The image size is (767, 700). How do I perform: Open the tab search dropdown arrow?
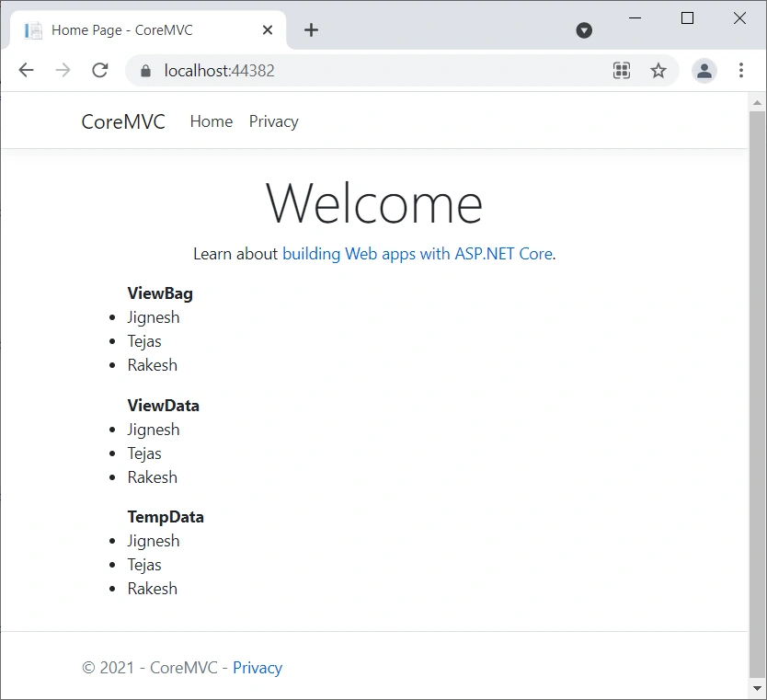(x=584, y=30)
